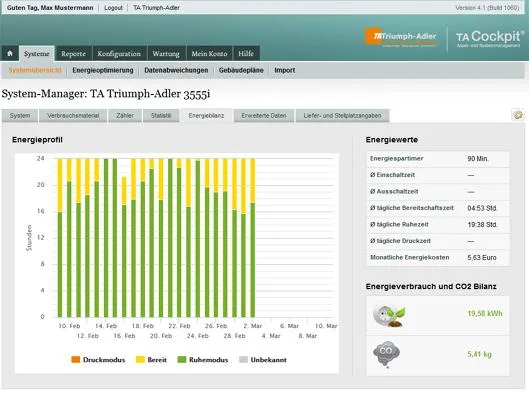Go to the home icon tab
The image size is (529, 393).
(10, 53)
